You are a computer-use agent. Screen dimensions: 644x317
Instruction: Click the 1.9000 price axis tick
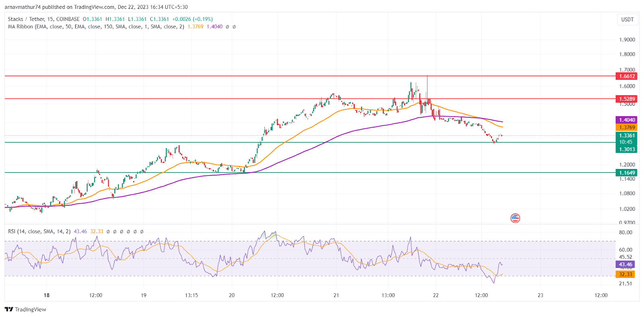point(627,39)
